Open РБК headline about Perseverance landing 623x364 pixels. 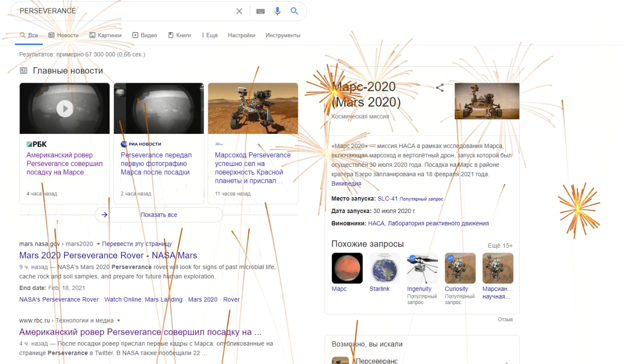[x=65, y=164]
